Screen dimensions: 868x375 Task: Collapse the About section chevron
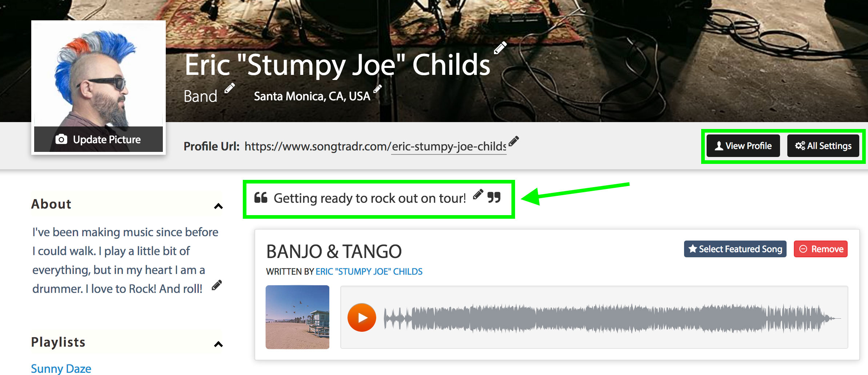click(218, 206)
